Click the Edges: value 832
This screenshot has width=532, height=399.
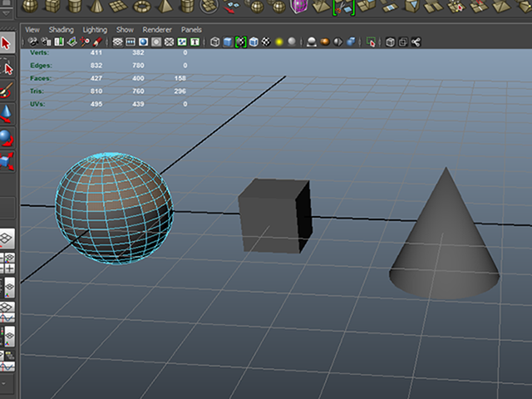[x=96, y=66]
